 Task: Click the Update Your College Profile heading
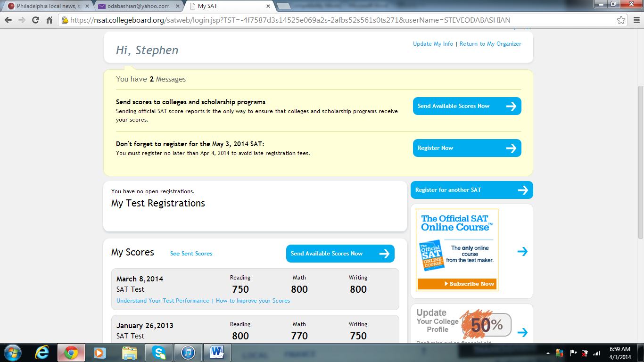[438, 321]
